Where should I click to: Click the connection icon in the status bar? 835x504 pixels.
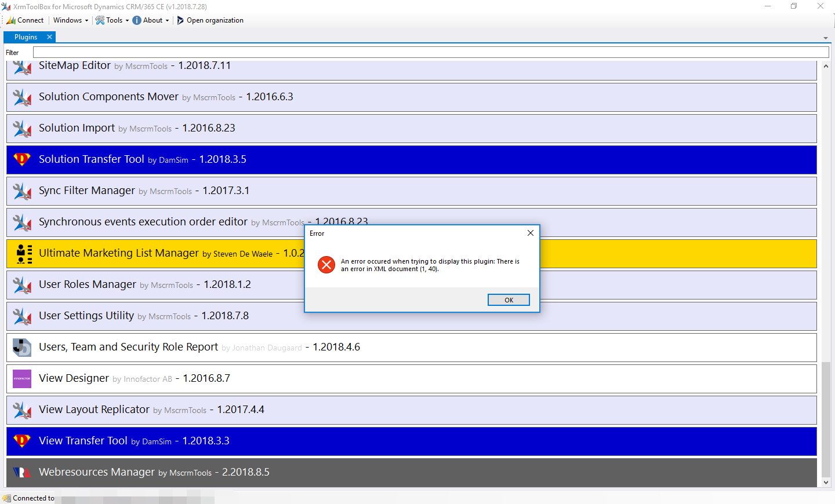coord(6,498)
